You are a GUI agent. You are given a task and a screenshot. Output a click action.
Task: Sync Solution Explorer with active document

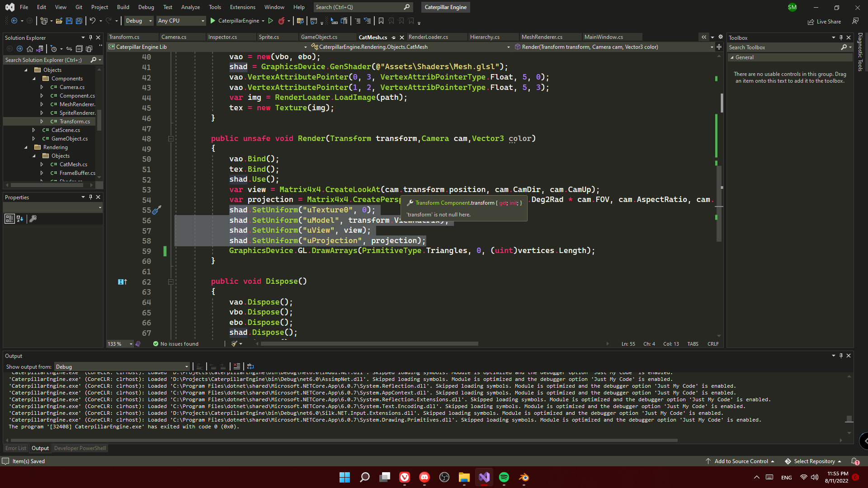[x=69, y=49]
